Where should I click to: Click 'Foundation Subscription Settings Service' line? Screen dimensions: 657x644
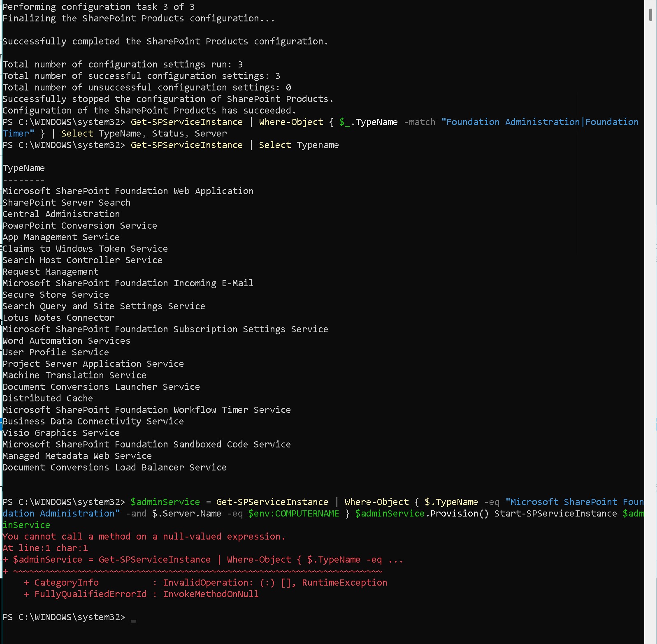click(165, 329)
